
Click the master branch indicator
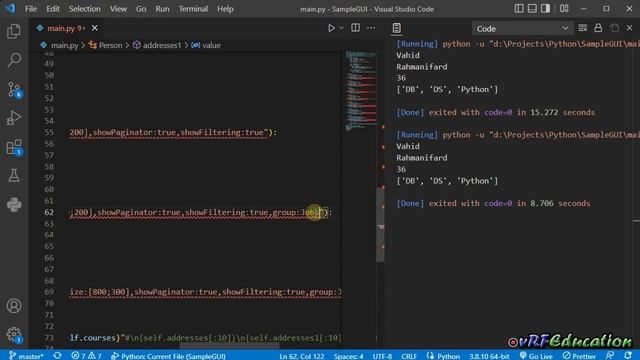(x=27, y=356)
